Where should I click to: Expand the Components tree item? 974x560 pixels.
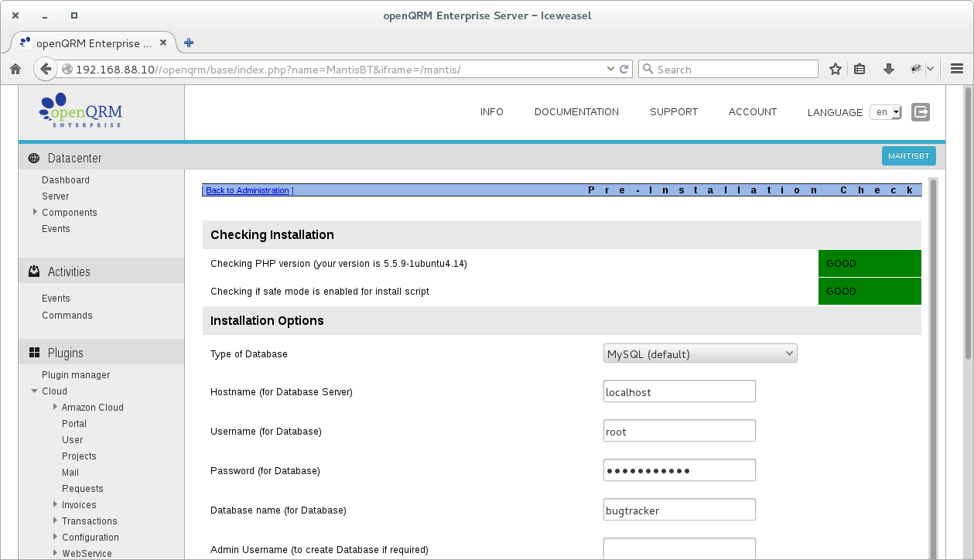pos(35,212)
